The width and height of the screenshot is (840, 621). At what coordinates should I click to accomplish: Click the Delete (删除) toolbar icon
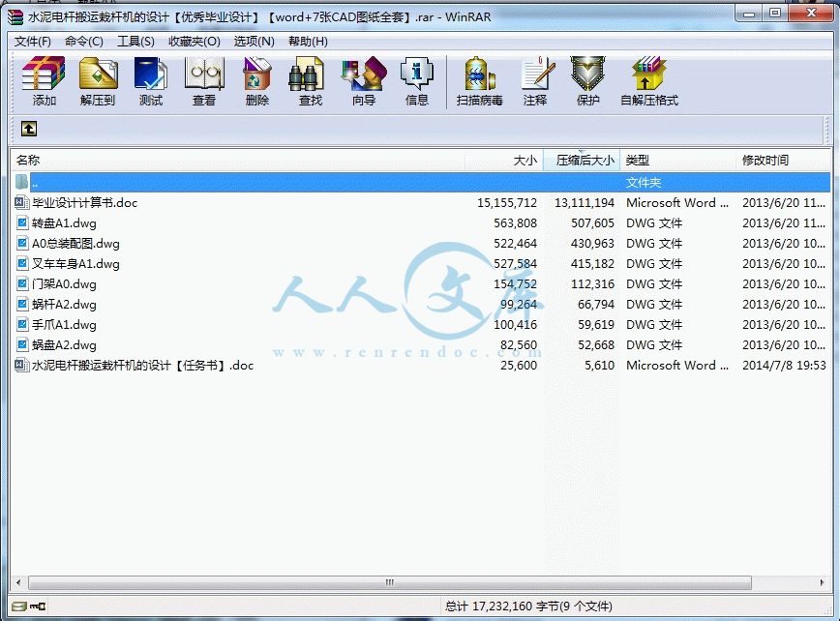(x=257, y=74)
